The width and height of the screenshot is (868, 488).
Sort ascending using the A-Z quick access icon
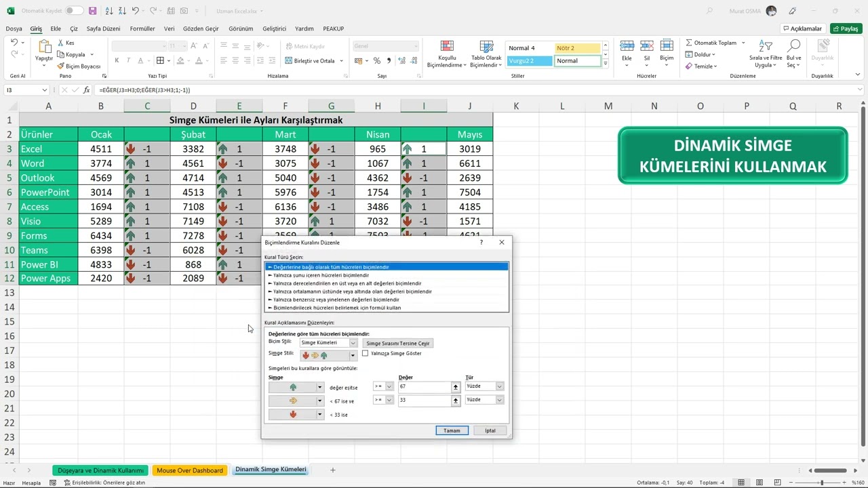tap(109, 11)
